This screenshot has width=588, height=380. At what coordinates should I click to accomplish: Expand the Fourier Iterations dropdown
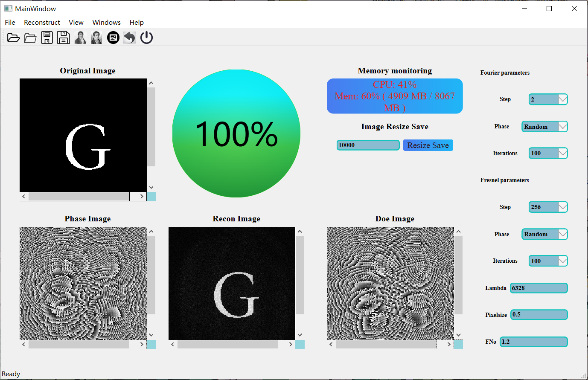(548, 153)
